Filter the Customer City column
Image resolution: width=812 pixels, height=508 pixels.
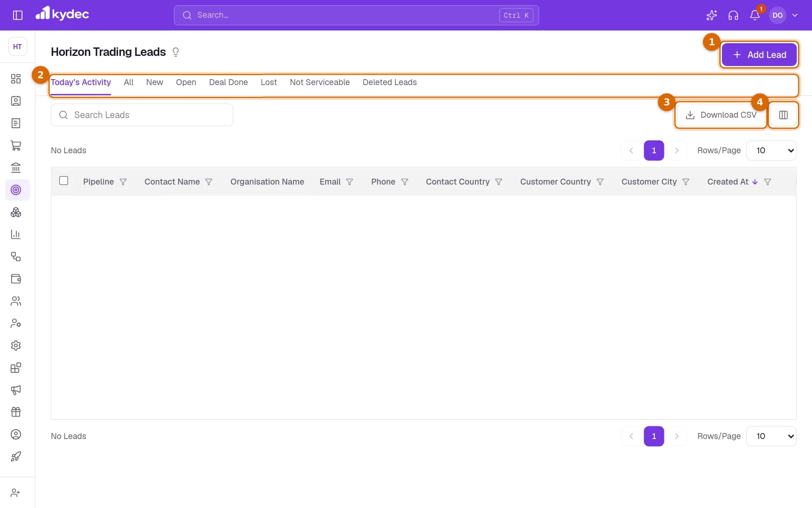point(686,182)
